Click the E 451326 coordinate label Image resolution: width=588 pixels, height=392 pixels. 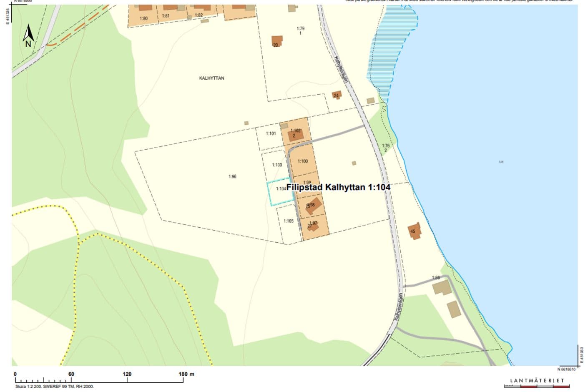8,16
